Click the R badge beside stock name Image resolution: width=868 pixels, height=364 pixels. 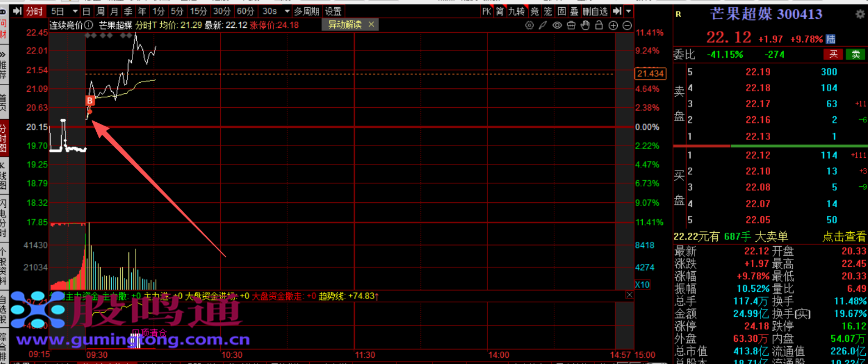click(678, 15)
